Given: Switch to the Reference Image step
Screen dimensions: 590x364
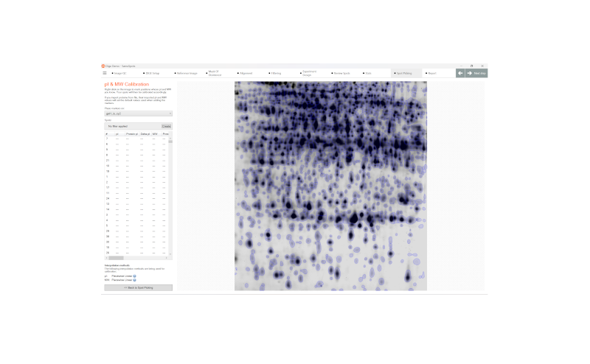Looking at the screenshot, I should click(186, 74).
